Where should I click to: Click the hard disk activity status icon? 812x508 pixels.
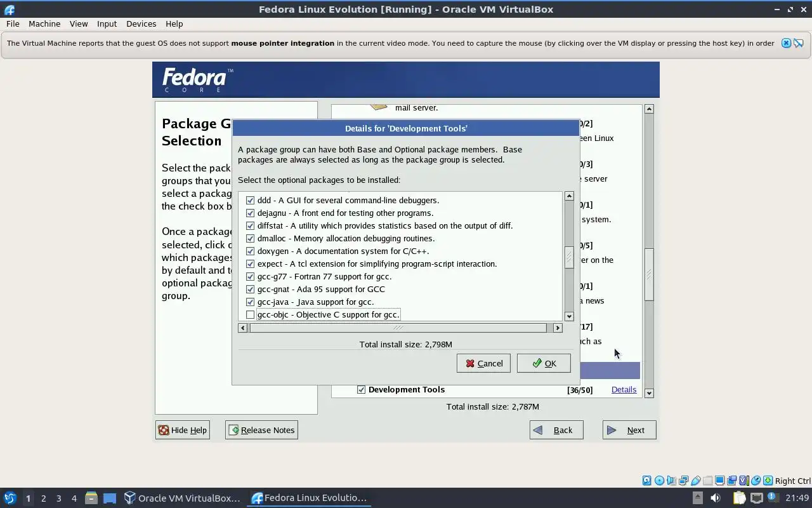(646, 481)
